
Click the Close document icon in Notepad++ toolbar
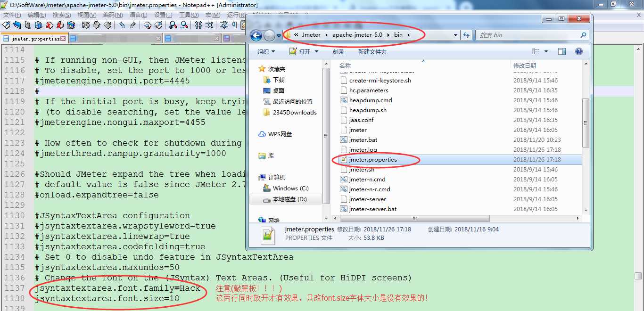(49, 25)
